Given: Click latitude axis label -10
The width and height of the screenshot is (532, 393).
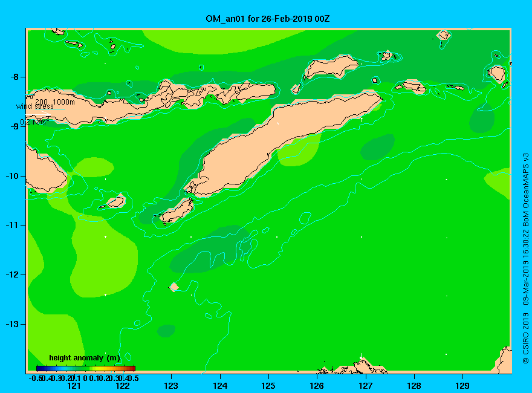Looking at the screenshot, I should pos(13,176).
